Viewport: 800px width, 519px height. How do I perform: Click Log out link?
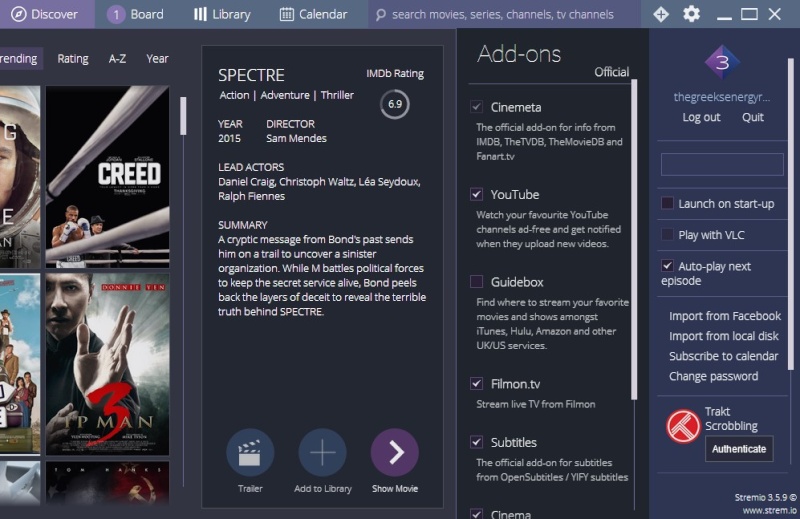(701, 117)
